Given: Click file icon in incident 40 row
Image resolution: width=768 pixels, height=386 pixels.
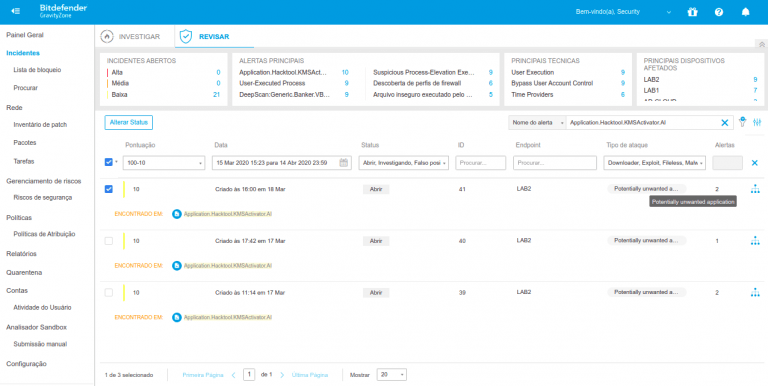Looking at the screenshot, I should (177, 265).
